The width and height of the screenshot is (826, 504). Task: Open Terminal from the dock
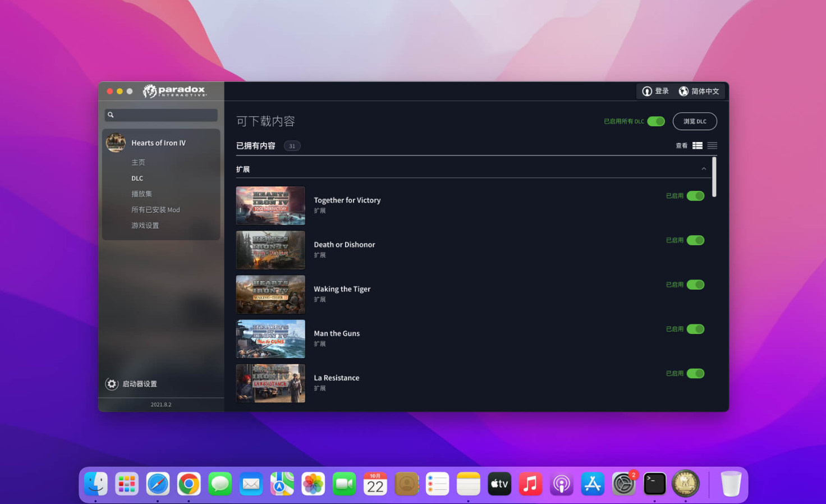click(654, 484)
